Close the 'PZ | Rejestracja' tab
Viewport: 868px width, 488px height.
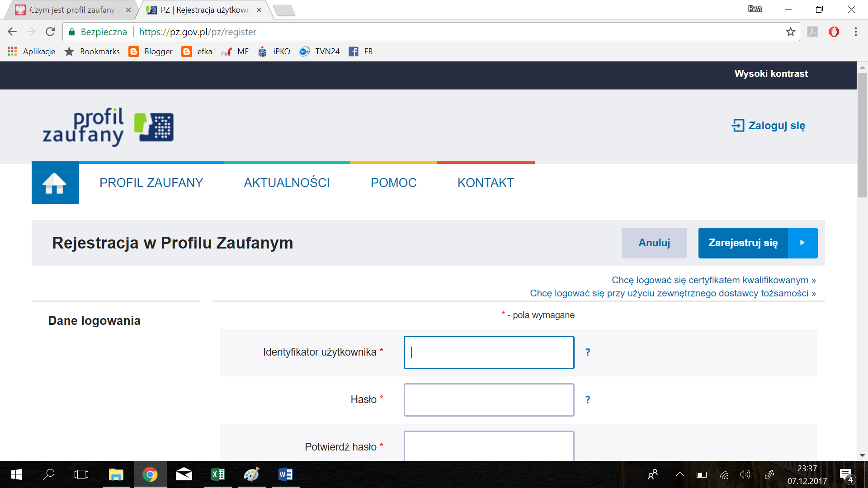click(x=259, y=10)
